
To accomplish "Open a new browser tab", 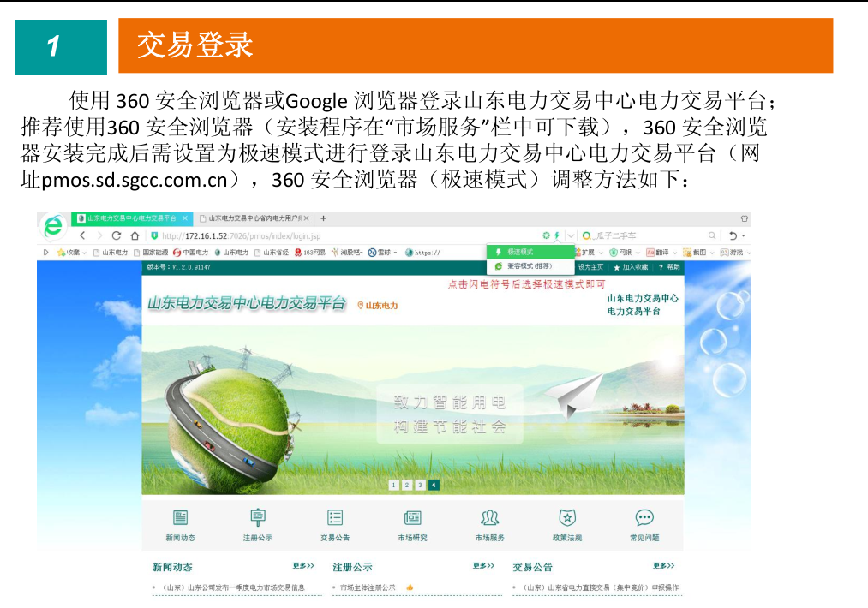I will [x=323, y=218].
